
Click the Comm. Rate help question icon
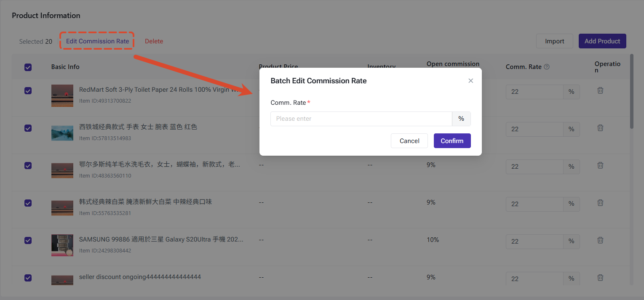547,67
